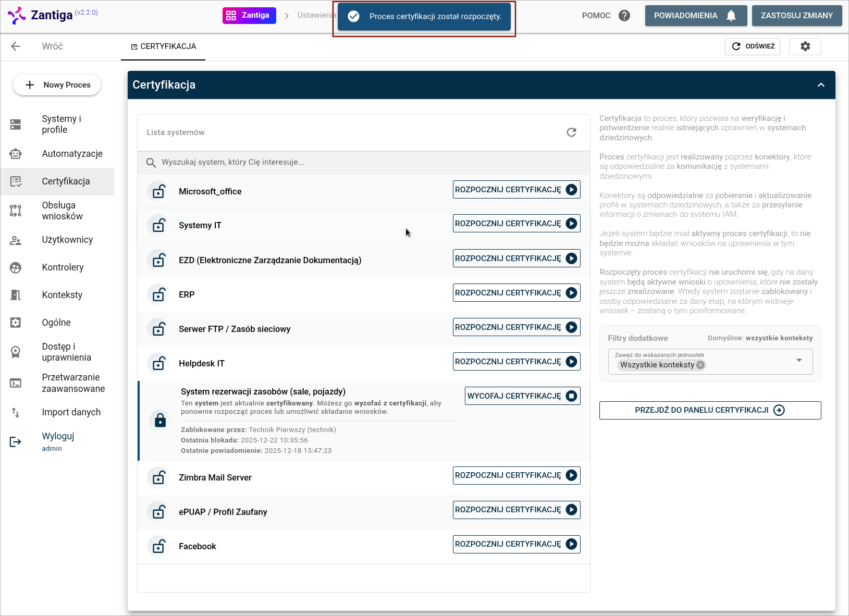Click the closed padlock icon of locked system
This screenshot has width=849, height=616.
160,421
